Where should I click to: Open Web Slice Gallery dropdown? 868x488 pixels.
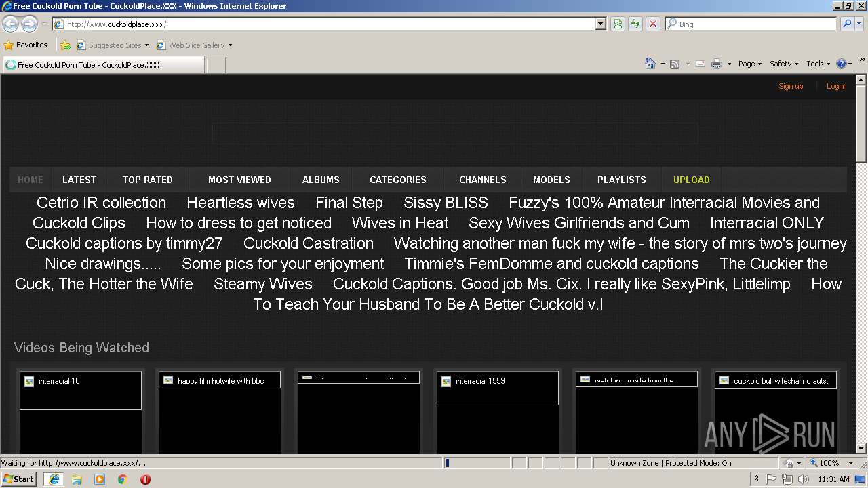click(x=194, y=45)
